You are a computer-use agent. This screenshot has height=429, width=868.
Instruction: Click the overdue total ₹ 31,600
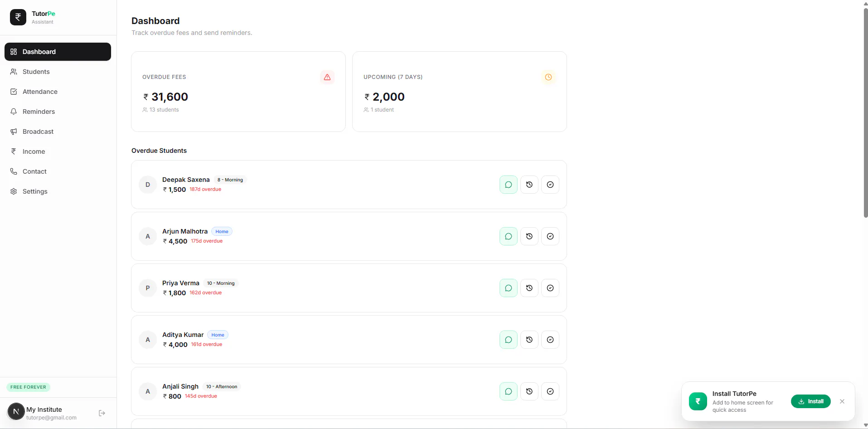(x=165, y=97)
